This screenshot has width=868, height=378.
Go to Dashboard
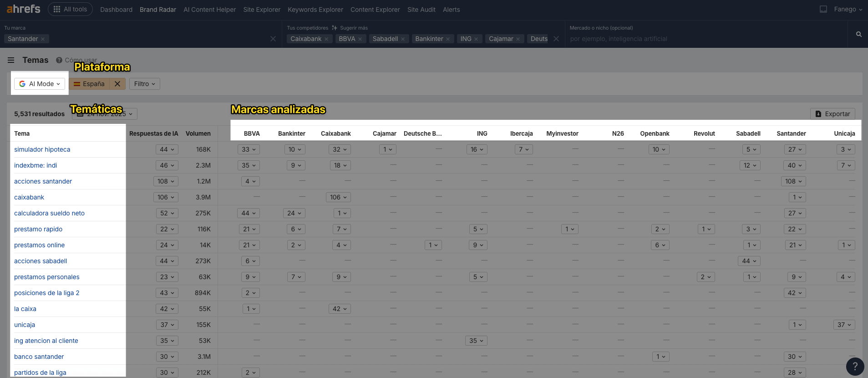point(116,10)
